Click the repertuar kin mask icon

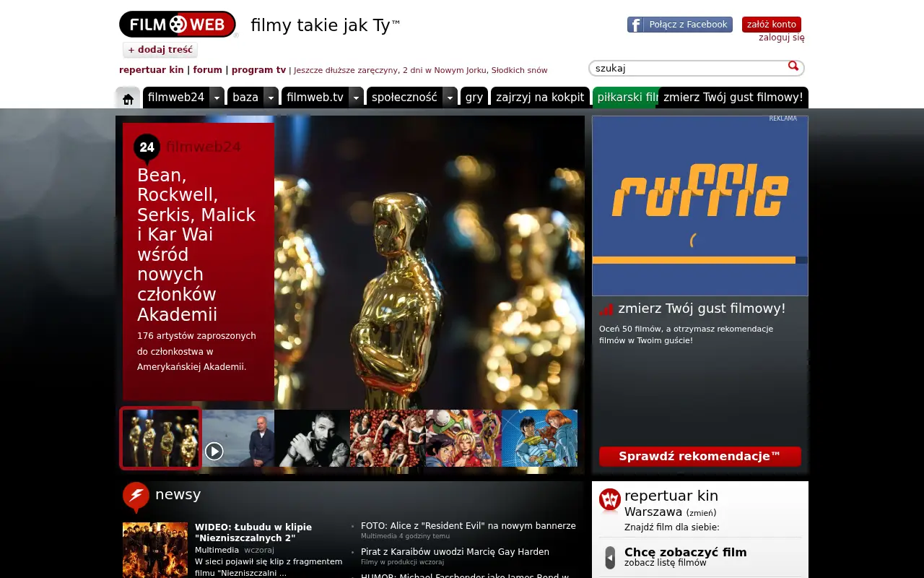point(610,500)
